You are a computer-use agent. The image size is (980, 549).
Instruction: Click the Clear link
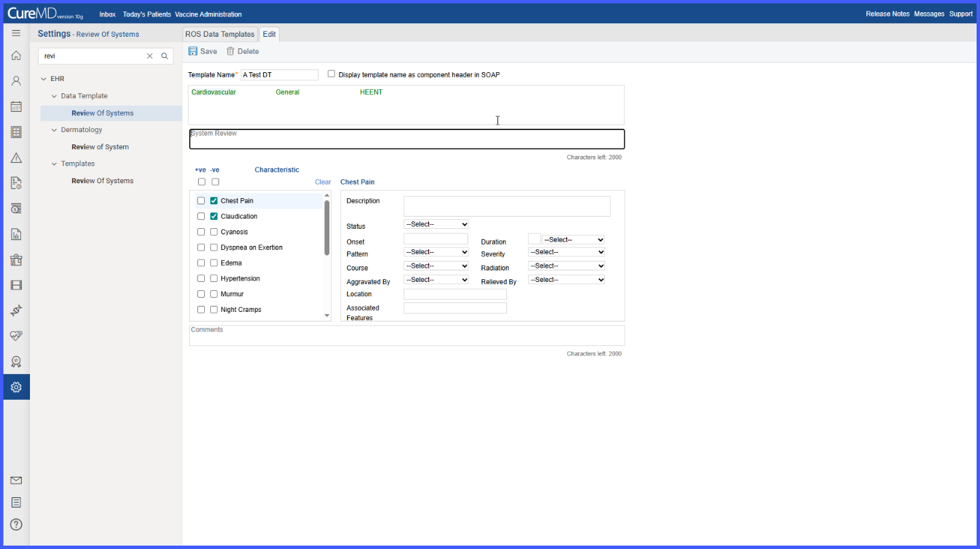click(323, 182)
